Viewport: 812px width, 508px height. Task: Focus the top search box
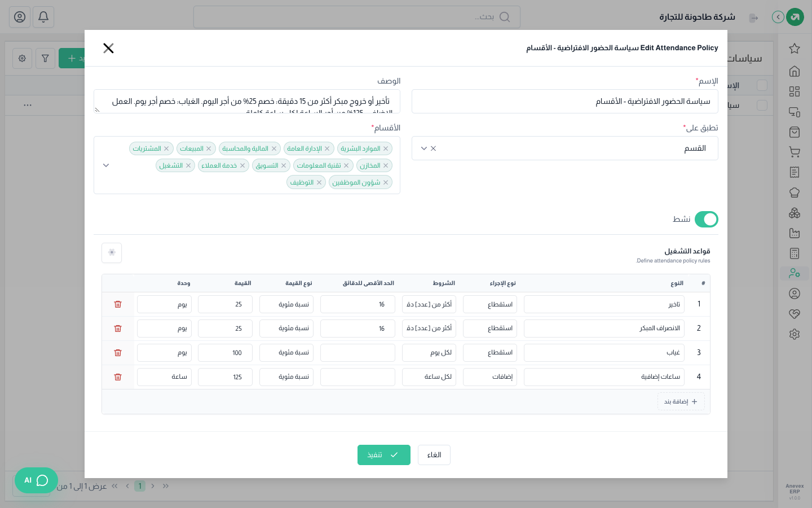tap(357, 17)
